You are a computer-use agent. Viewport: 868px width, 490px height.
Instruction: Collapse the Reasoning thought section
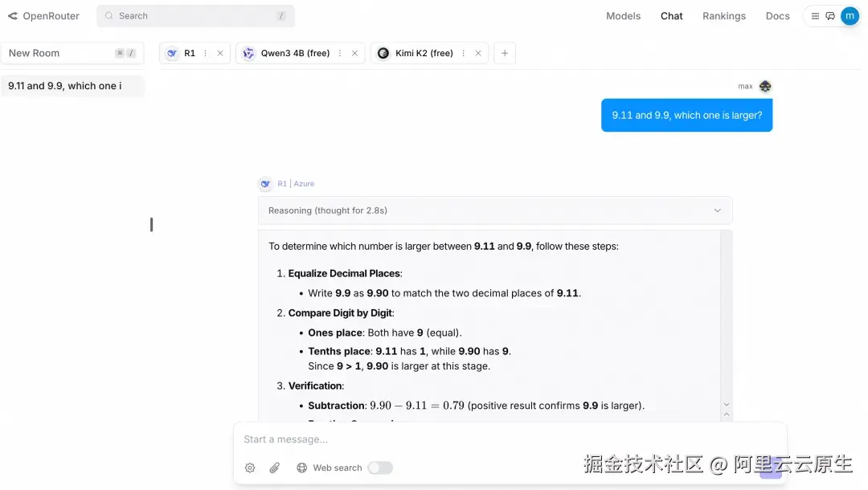pyautogui.click(x=718, y=210)
